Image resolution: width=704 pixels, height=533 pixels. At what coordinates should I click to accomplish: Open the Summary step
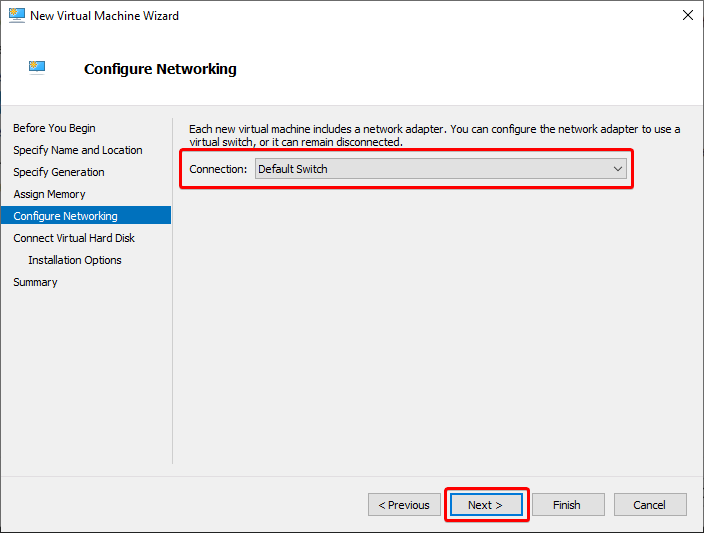(35, 282)
